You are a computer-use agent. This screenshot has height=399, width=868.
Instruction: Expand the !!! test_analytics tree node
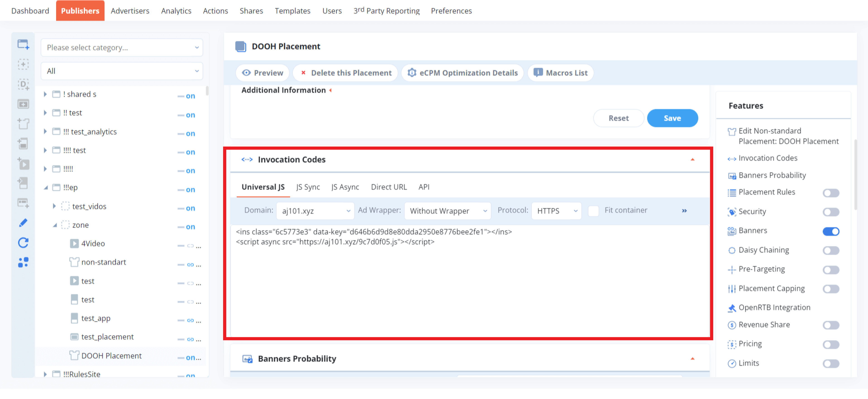pyautogui.click(x=45, y=131)
